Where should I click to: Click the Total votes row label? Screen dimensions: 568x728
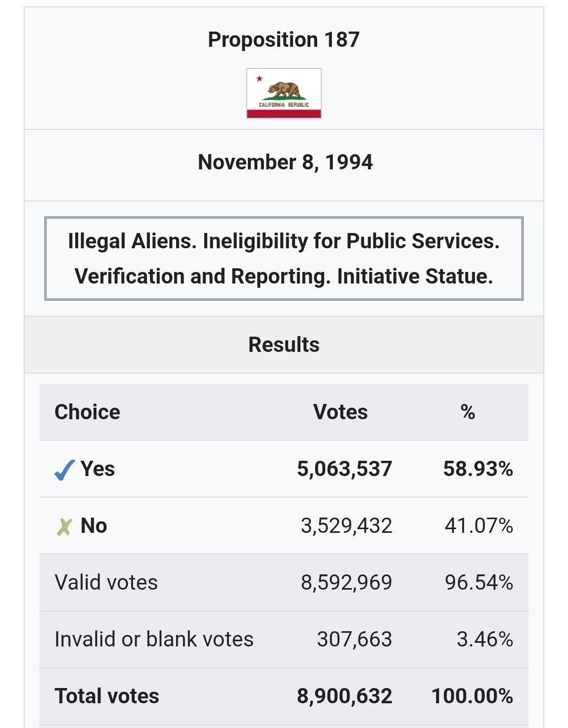pyautogui.click(x=107, y=696)
